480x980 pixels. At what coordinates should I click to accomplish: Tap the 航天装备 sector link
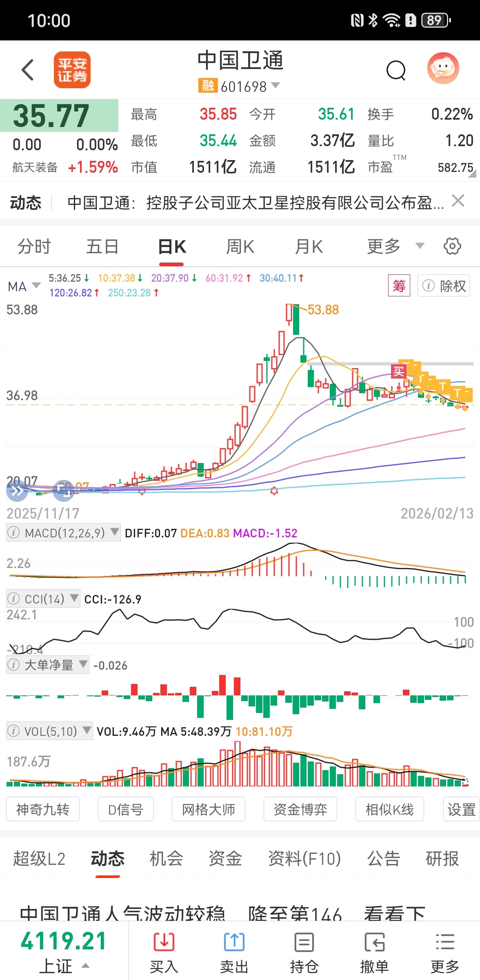(x=35, y=167)
